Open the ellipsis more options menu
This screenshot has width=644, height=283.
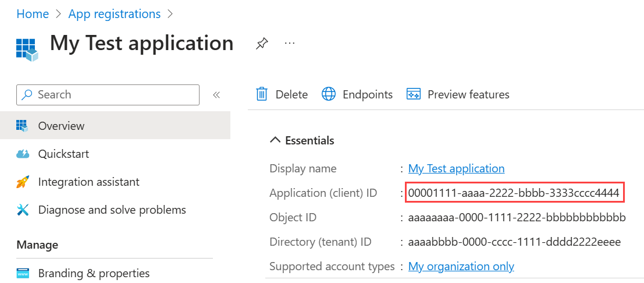(x=290, y=43)
